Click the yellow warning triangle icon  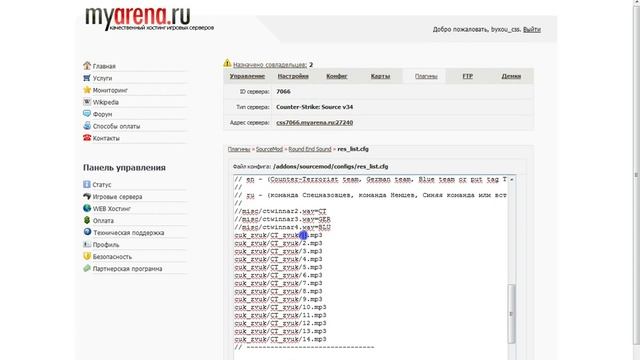click(x=227, y=63)
